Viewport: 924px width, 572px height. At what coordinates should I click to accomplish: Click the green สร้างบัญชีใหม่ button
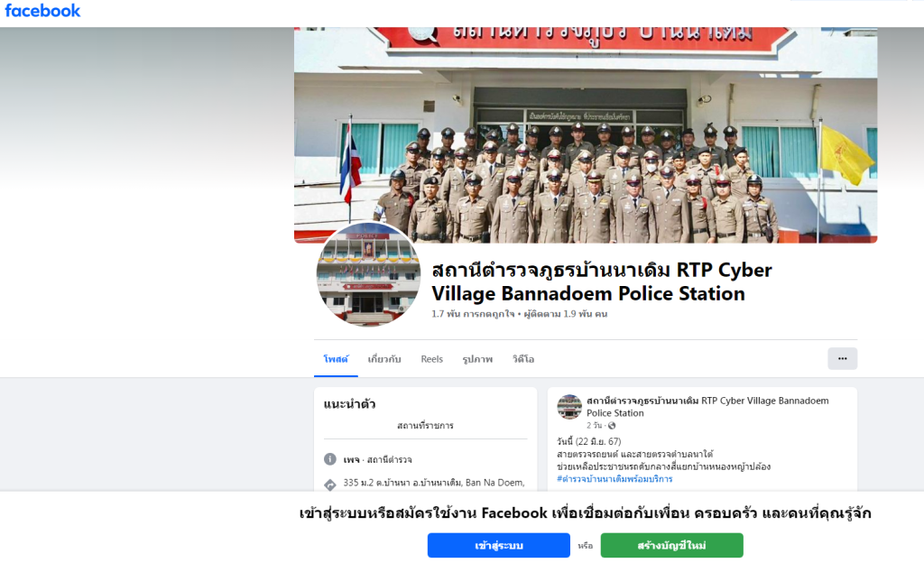click(x=671, y=545)
